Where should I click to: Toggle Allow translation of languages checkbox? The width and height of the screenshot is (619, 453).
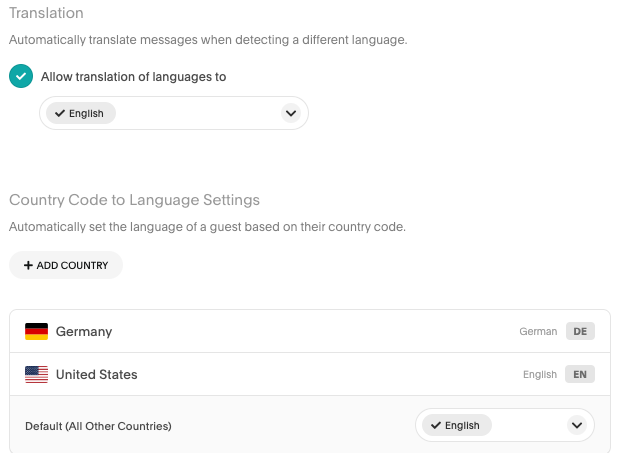21,77
